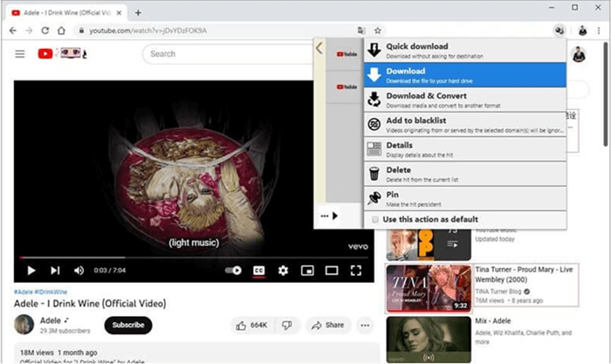
Task: Click the #Adele hashtag link
Action: 24,292
